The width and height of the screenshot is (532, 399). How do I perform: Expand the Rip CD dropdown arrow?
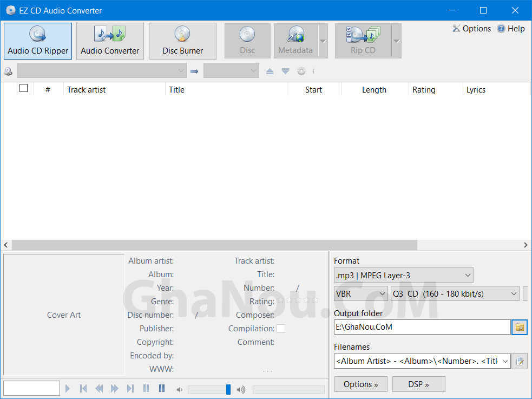tap(397, 41)
